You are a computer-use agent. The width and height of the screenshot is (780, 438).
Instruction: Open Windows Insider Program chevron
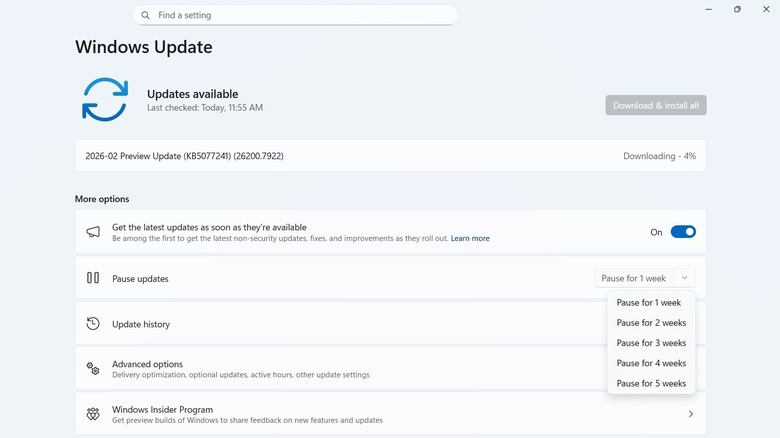[x=690, y=414]
